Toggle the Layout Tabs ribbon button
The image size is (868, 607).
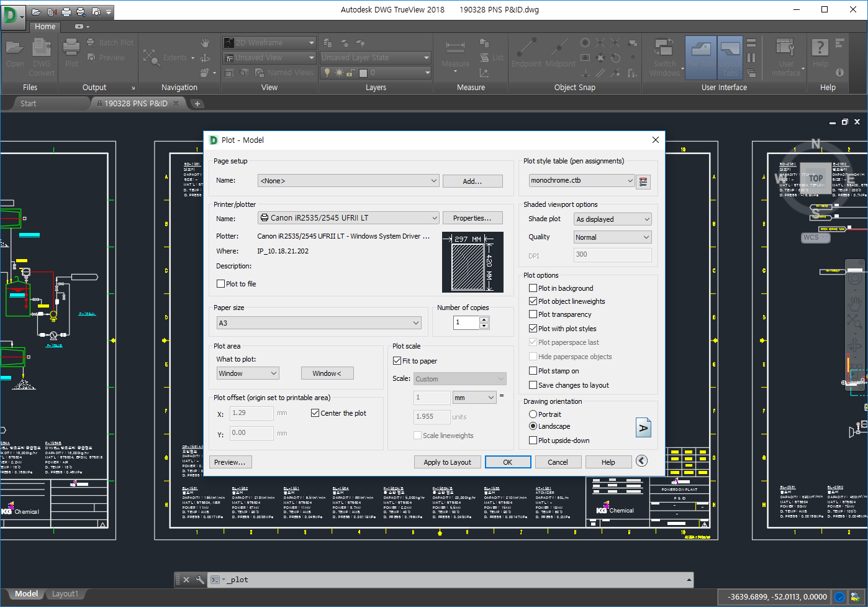pyautogui.click(x=730, y=57)
